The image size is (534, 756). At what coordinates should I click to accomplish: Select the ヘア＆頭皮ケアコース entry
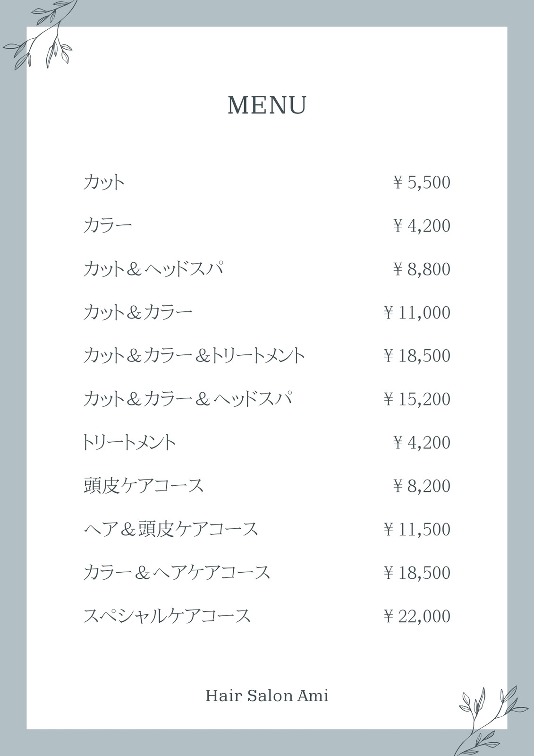pos(171,529)
